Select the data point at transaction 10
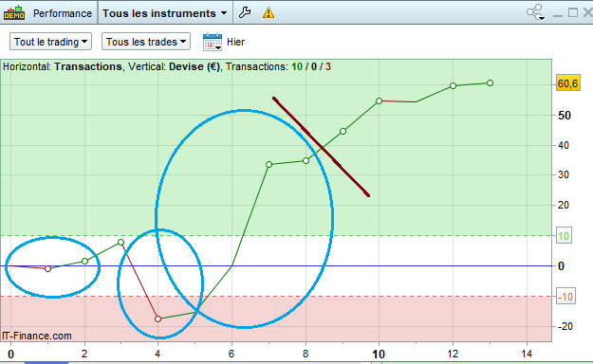Screen dimensions: 593x364 click(380, 100)
